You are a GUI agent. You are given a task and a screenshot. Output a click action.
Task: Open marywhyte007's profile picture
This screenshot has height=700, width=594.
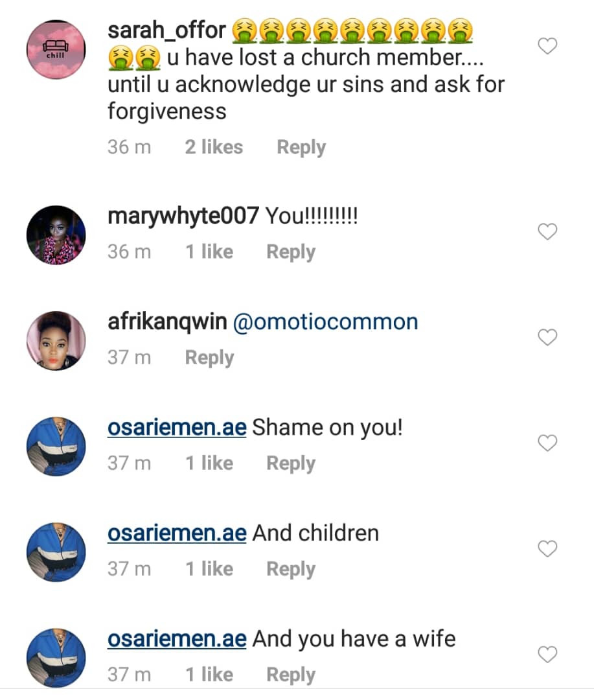[56, 236]
